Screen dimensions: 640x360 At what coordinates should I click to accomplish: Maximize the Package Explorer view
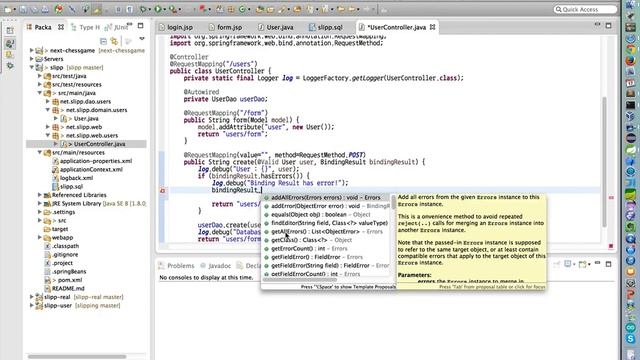point(140,26)
